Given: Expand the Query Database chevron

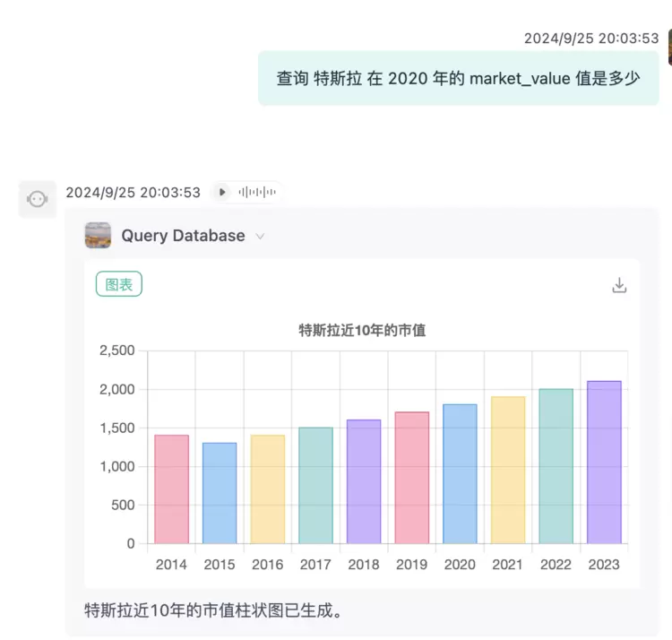Looking at the screenshot, I should 261,237.
